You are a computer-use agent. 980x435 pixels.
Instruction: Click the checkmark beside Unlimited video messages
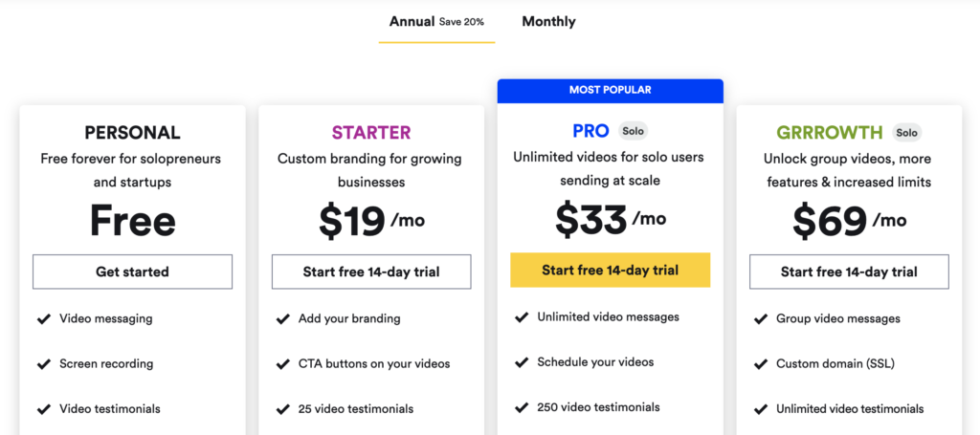[522, 317]
